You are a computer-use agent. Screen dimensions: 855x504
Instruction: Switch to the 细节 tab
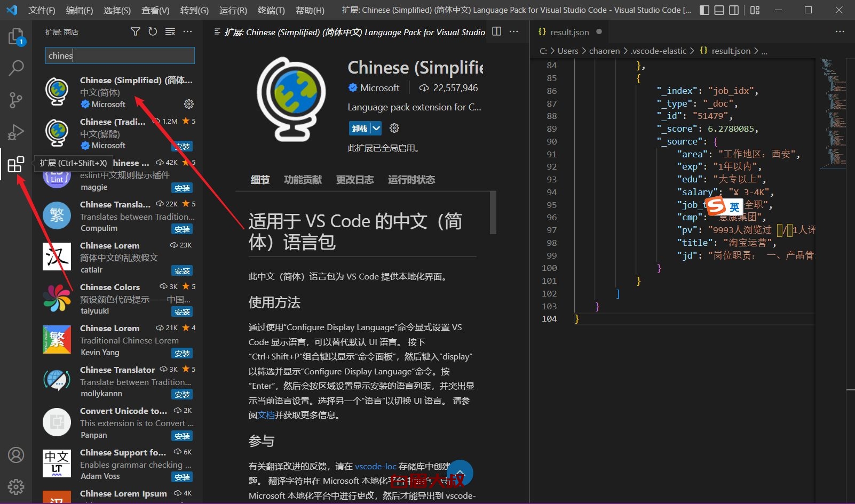(260, 180)
